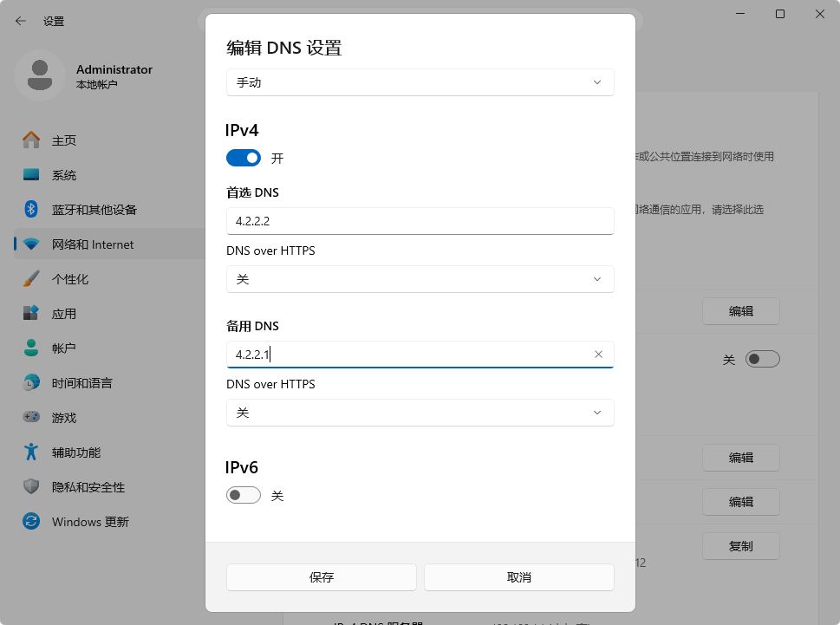Toggle the background switch labeled 关
Viewport: 840px width, 625px height.
762,359
